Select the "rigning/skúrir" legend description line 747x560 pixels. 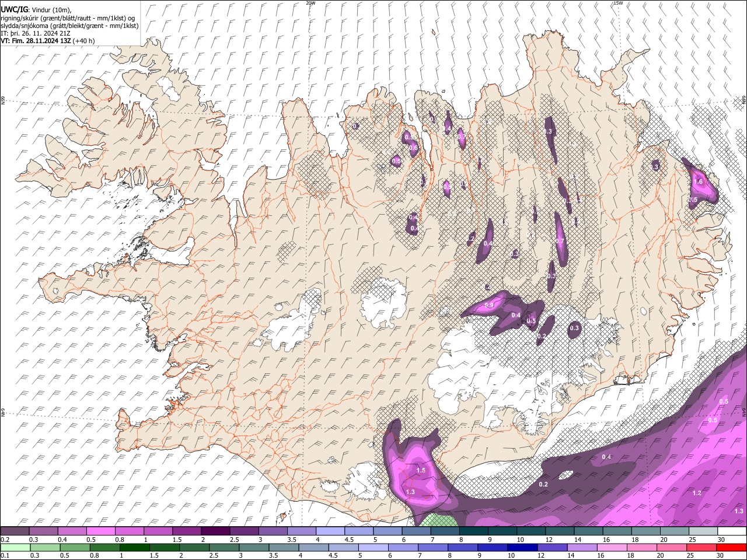point(68,17)
